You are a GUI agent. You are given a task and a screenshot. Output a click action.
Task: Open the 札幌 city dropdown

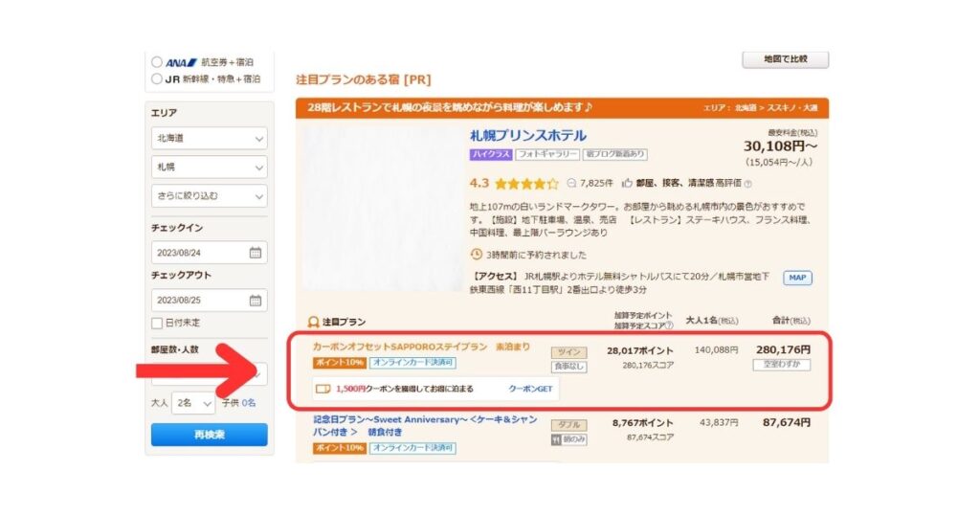210,167
